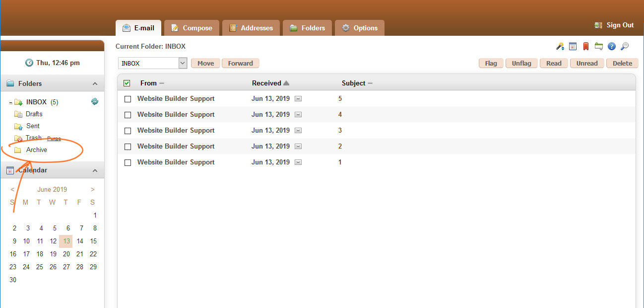The image size is (644, 308).
Task: Toggle the select-all messages checkbox
Action: [127, 83]
